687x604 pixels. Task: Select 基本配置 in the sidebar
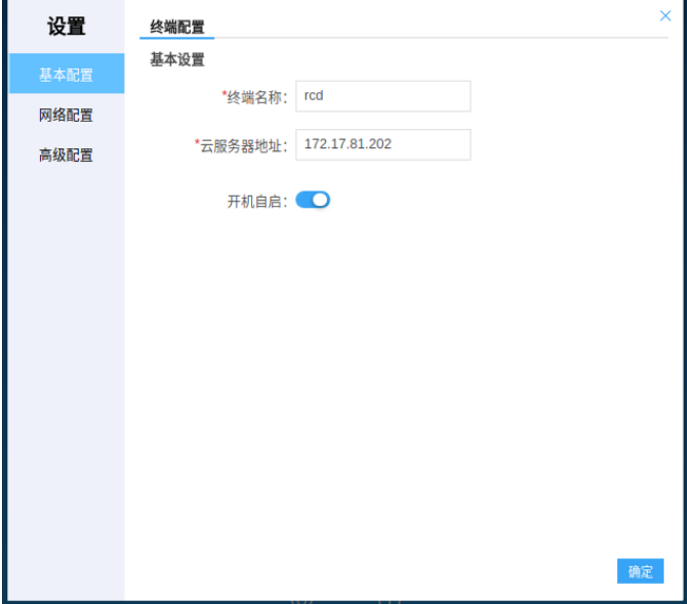point(66,74)
